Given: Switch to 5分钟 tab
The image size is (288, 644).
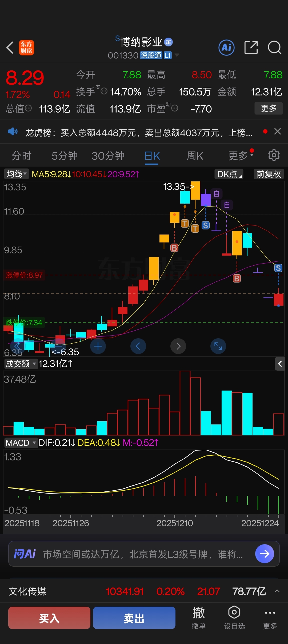Looking at the screenshot, I should [x=65, y=156].
